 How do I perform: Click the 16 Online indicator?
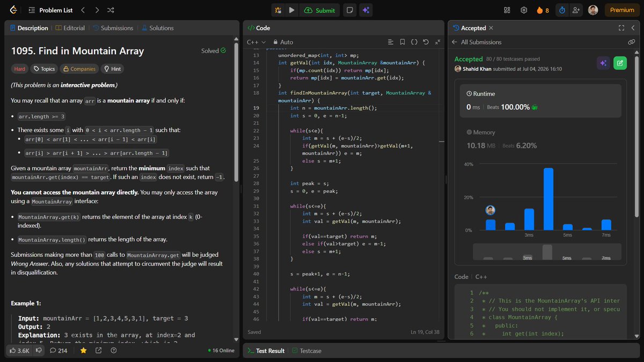(221, 350)
